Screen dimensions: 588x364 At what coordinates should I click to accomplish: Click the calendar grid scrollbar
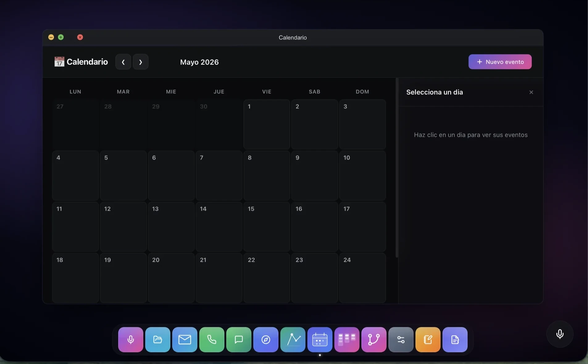click(x=397, y=168)
